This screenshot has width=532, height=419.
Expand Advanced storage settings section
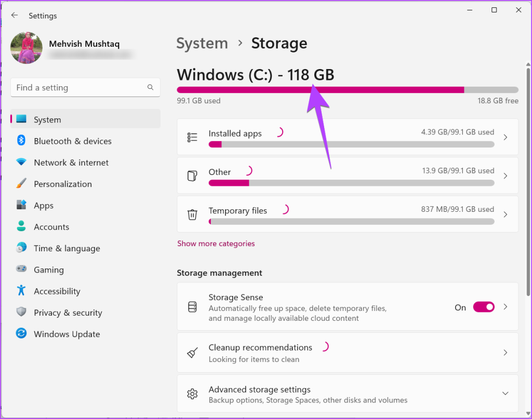505,394
